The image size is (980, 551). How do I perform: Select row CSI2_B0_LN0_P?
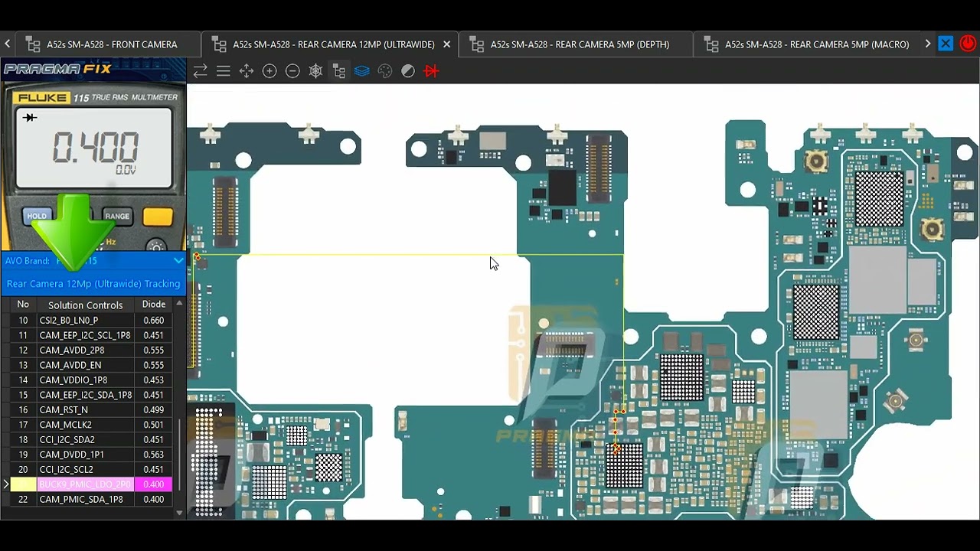92,321
